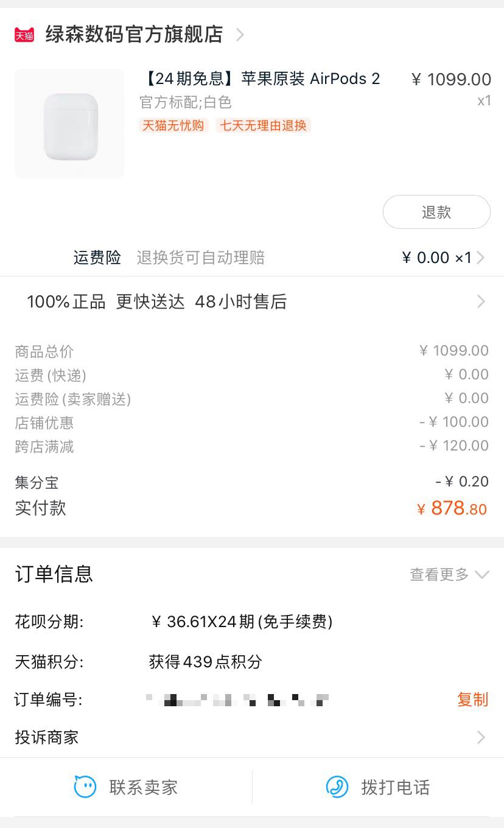The image size is (504, 828).
Task: Open the 绿森数码官方旗舰店 store page
Action: click(x=134, y=35)
